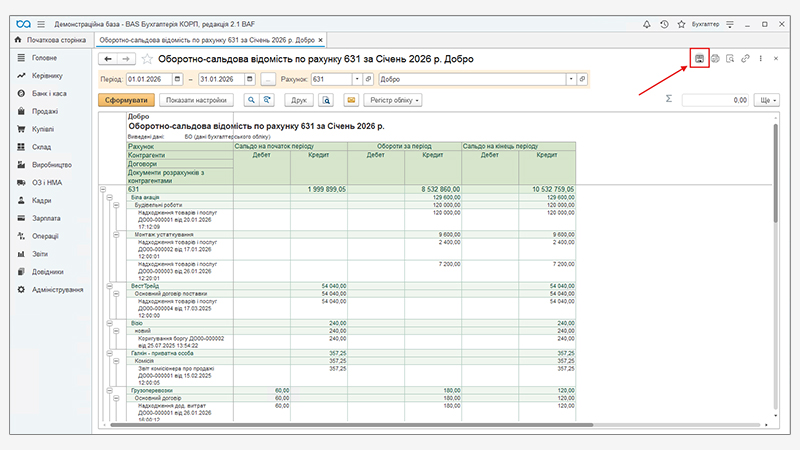
Task: Collapse the account 631 group row
Action: [104, 189]
